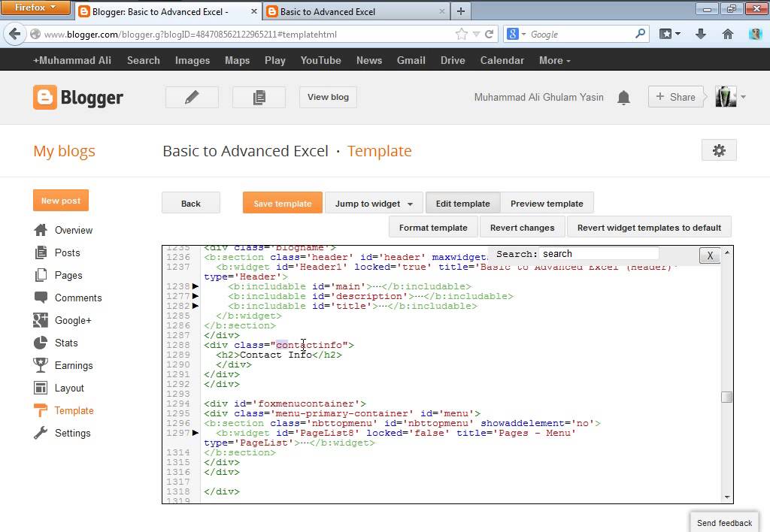Select the Edit template tab
Screen dimensions: 770x532
click(x=462, y=203)
